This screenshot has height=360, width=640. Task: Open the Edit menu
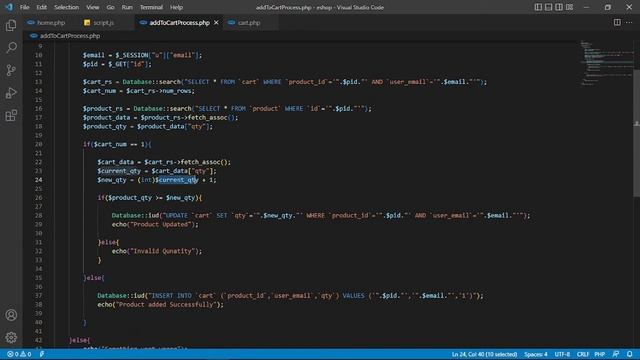tap(41, 7)
